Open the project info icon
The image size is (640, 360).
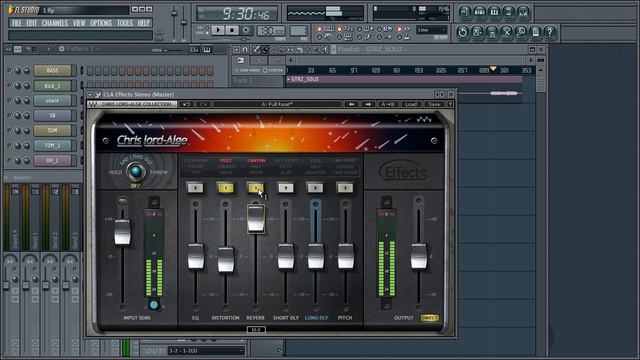536,32
